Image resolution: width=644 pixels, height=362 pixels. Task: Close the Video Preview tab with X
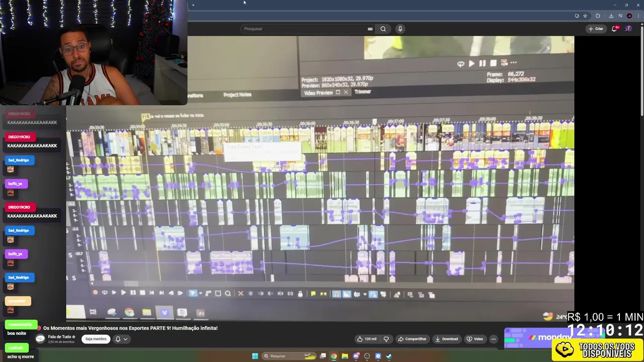[346, 93]
